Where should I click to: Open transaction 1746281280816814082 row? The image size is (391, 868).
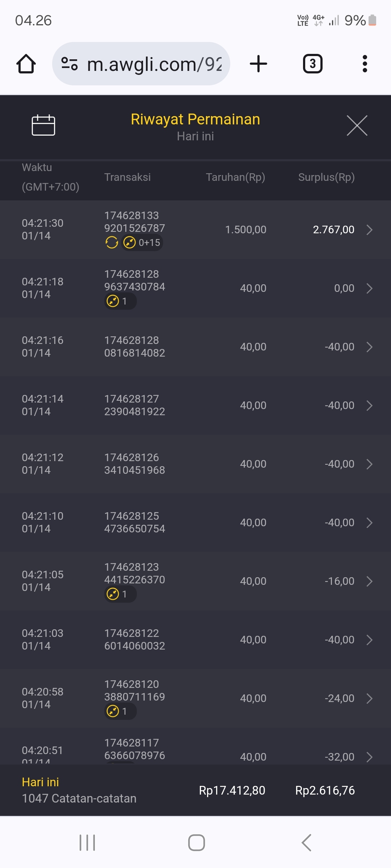click(x=135, y=346)
